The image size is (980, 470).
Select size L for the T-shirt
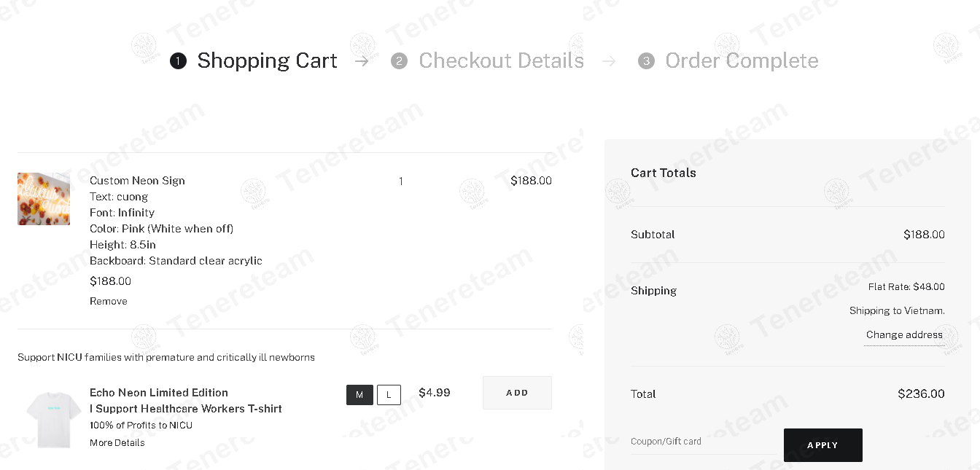(x=389, y=395)
